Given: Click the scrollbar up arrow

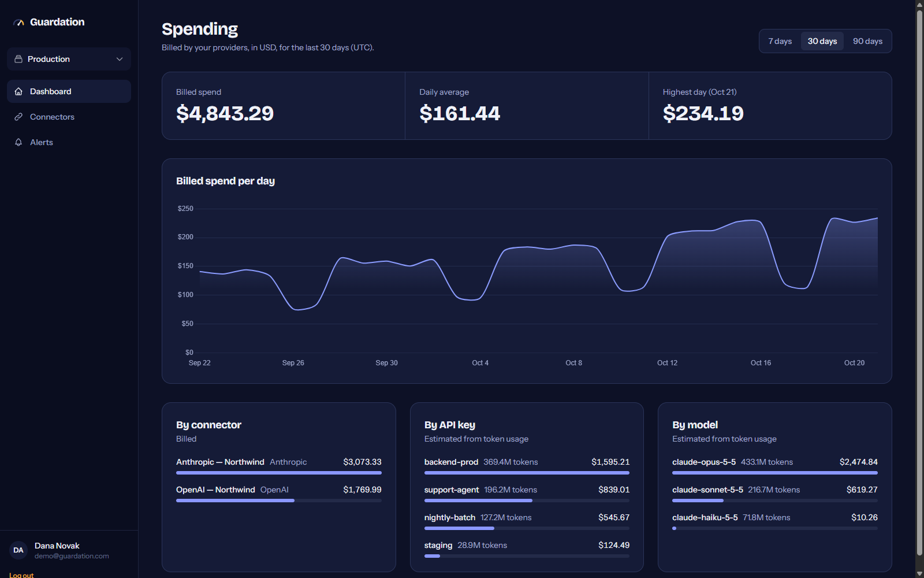Looking at the screenshot, I should click(919, 5).
